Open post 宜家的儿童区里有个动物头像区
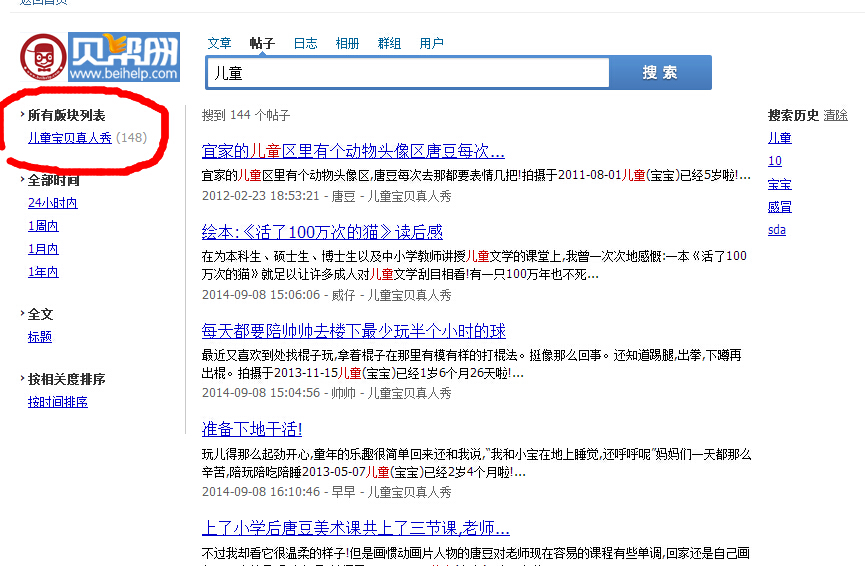 click(x=353, y=151)
